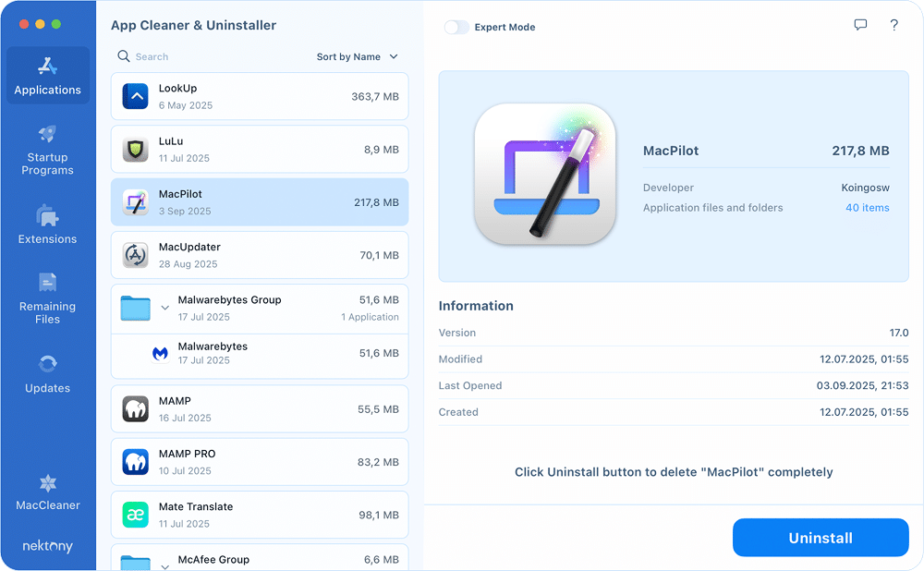The image size is (924, 571).
Task: Enable Expert Mode
Action: tap(456, 28)
